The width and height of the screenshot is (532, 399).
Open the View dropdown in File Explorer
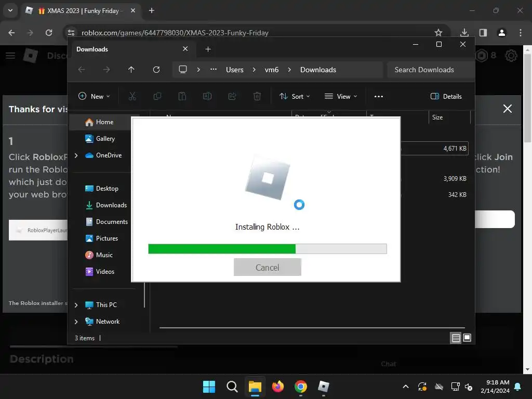click(341, 96)
